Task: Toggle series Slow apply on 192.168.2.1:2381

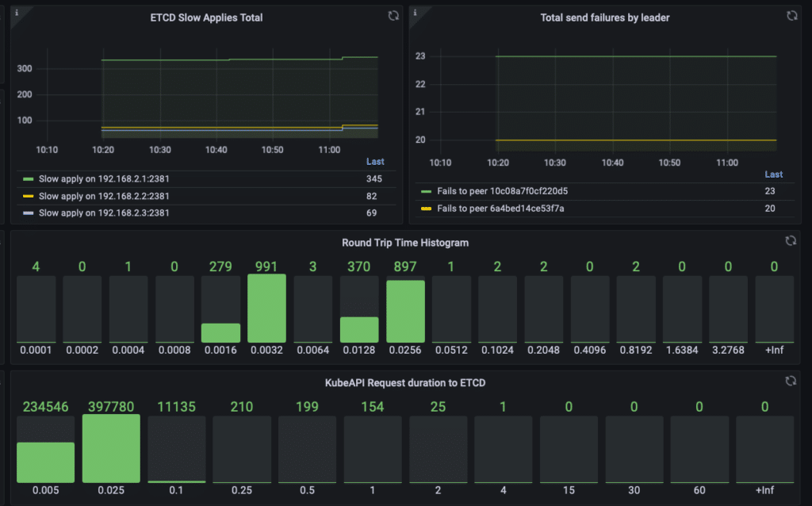Action: tap(104, 178)
